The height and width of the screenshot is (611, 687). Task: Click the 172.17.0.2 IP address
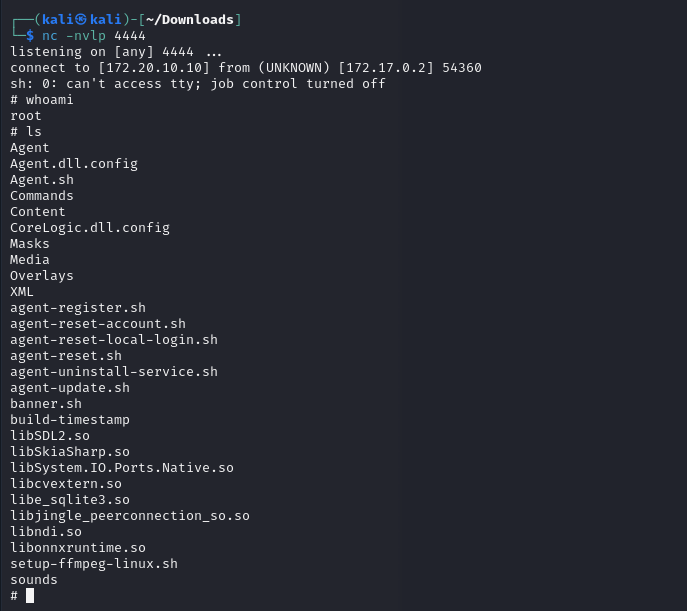[386, 68]
